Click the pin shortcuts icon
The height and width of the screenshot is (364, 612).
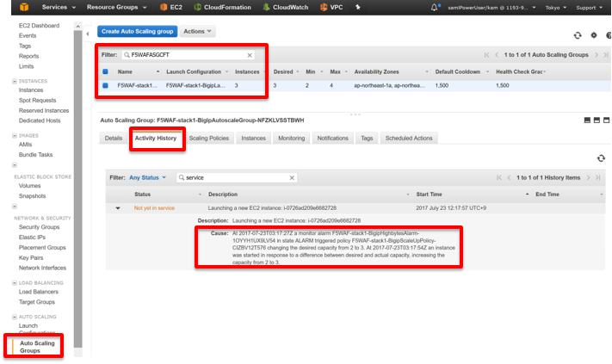pos(357,7)
